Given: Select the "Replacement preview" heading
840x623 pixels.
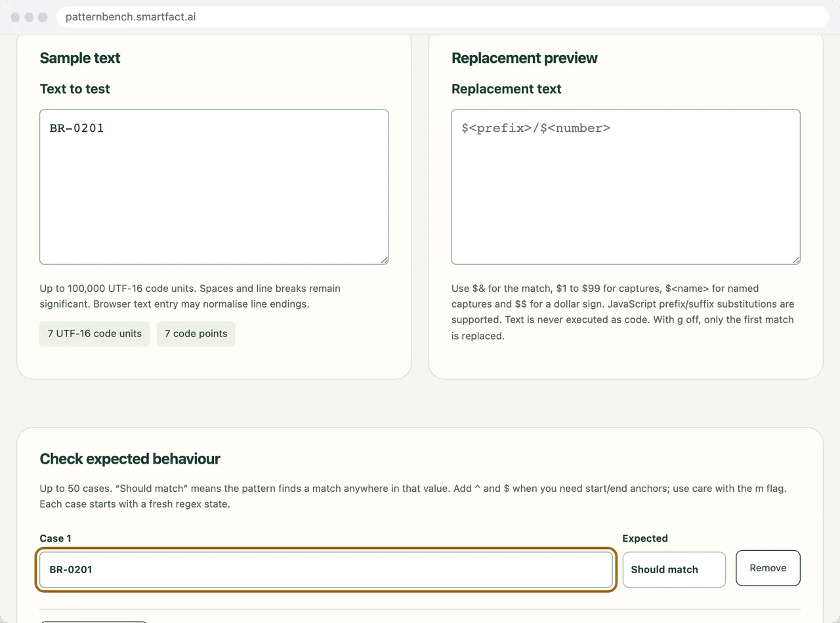Looking at the screenshot, I should pyautogui.click(x=524, y=58).
